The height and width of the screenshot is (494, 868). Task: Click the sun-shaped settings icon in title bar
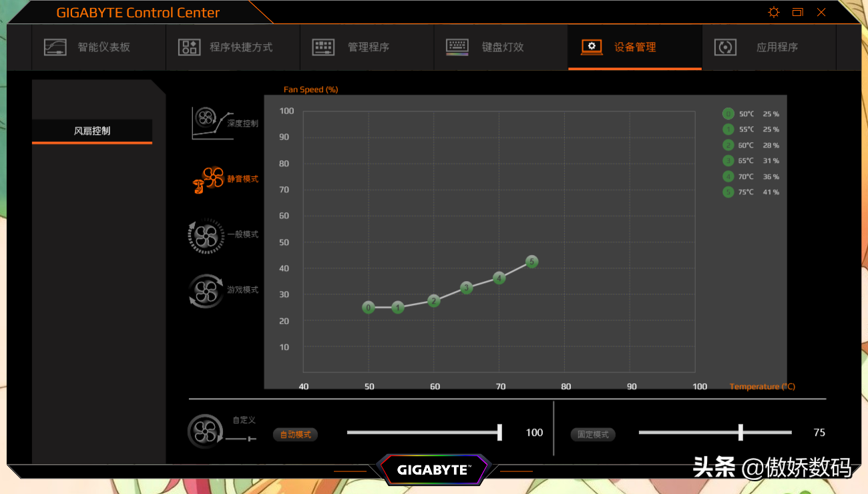pyautogui.click(x=773, y=13)
